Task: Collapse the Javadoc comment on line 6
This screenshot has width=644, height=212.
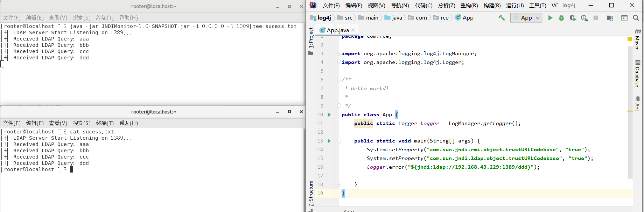Action: 339,80
